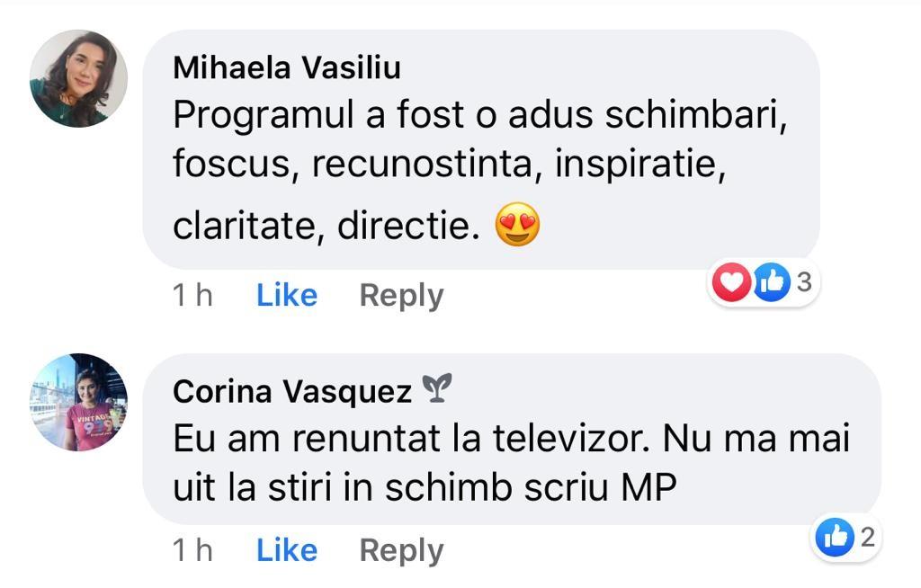Click the 1 h timestamp under Corina's comment
921x588 pixels.
(x=192, y=550)
